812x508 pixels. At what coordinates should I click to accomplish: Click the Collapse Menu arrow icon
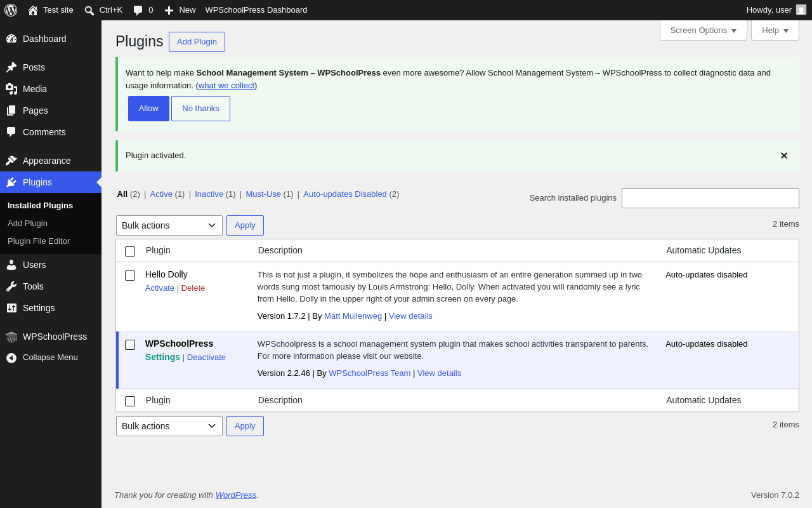tap(11, 358)
